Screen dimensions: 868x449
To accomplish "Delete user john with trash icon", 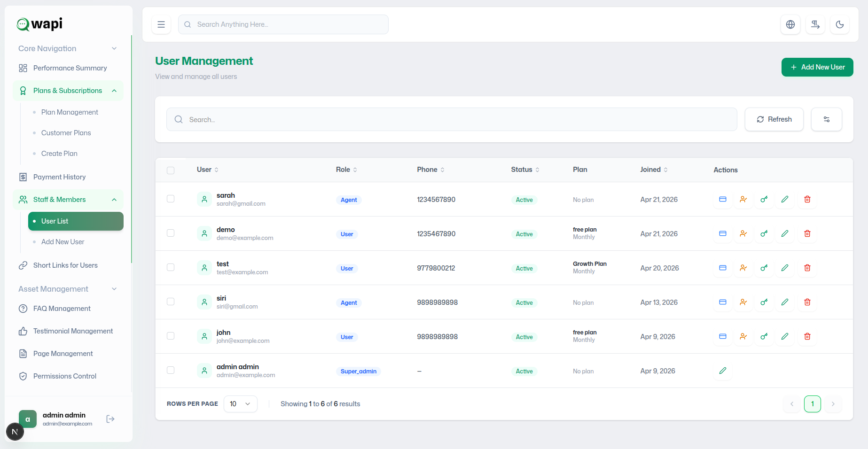I will (x=807, y=336).
